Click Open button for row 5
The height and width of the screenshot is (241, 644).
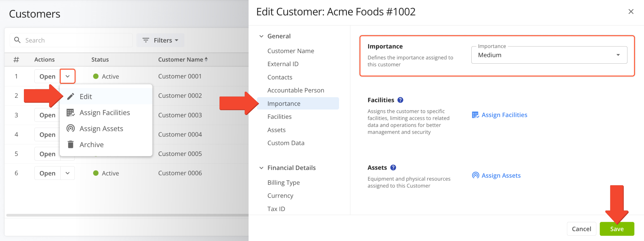click(47, 154)
